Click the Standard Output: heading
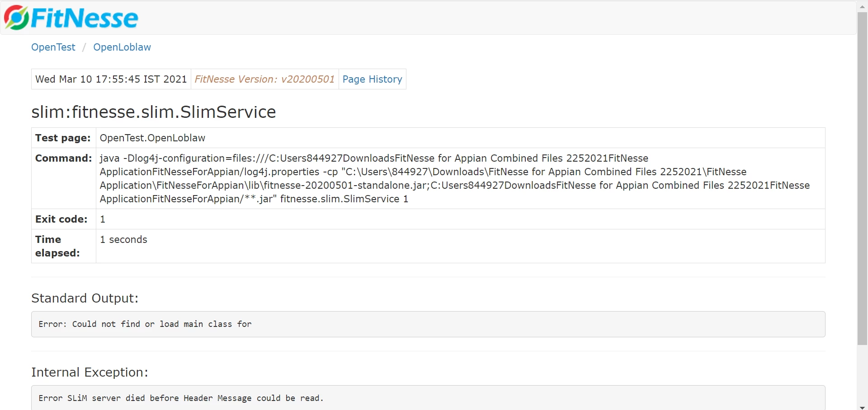The width and height of the screenshot is (868, 410). click(x=85, y=298)
